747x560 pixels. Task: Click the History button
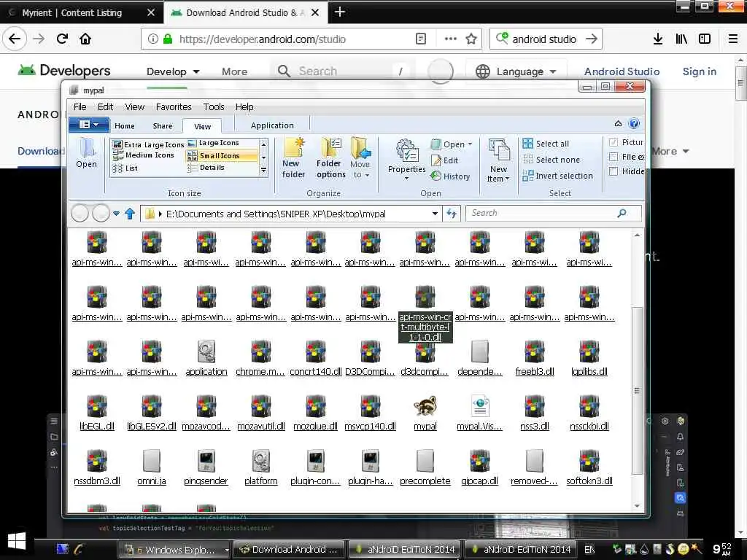coord(450,176)
